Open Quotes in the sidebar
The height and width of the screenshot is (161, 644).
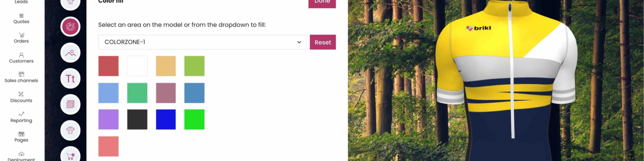(x=21, y=19)
